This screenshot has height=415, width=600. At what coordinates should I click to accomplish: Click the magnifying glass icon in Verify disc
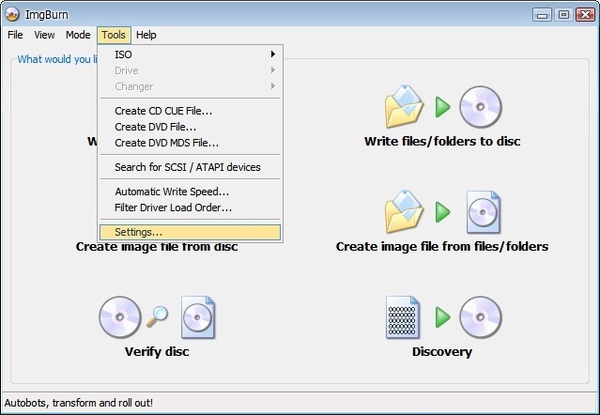[157, 316]
